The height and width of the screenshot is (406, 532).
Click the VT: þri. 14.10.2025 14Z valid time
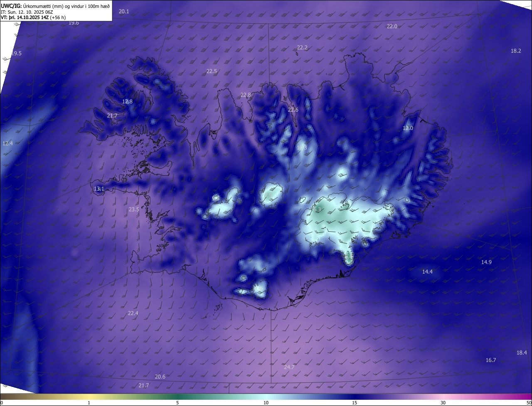pyautogui.click(x=33, y=17)
